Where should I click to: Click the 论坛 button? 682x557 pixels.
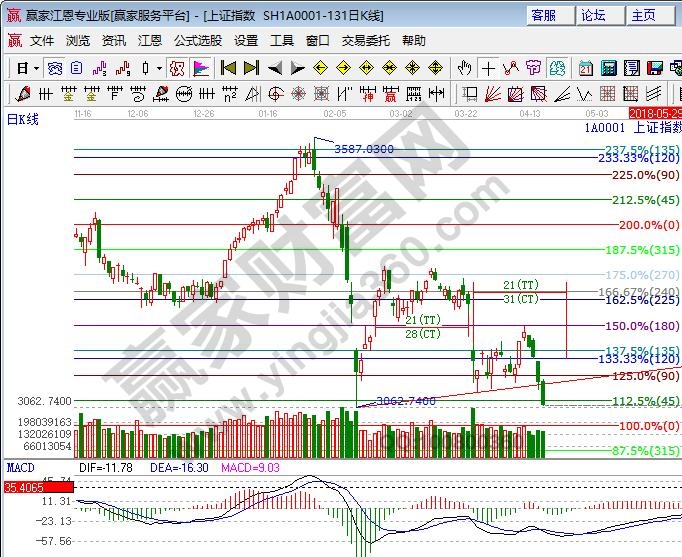(x=596, y=15)
